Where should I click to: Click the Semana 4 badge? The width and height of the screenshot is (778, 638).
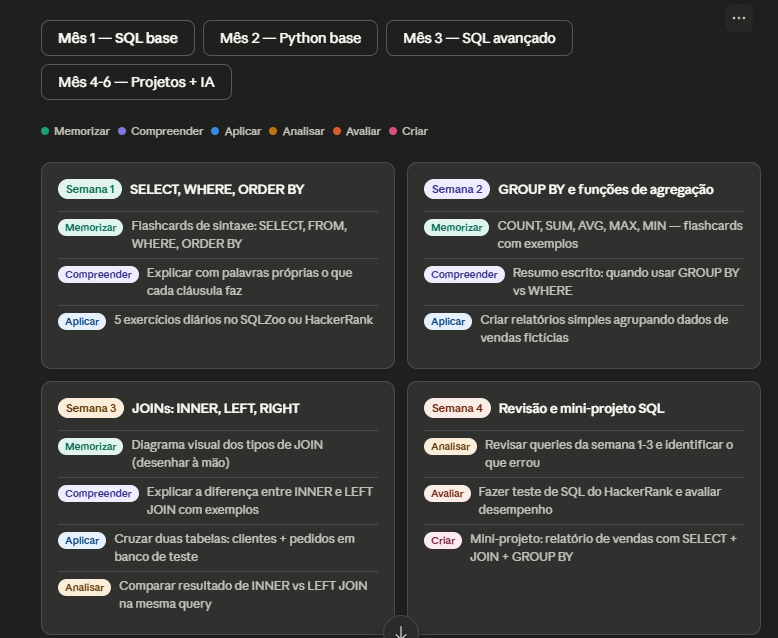tap(457, 408)
